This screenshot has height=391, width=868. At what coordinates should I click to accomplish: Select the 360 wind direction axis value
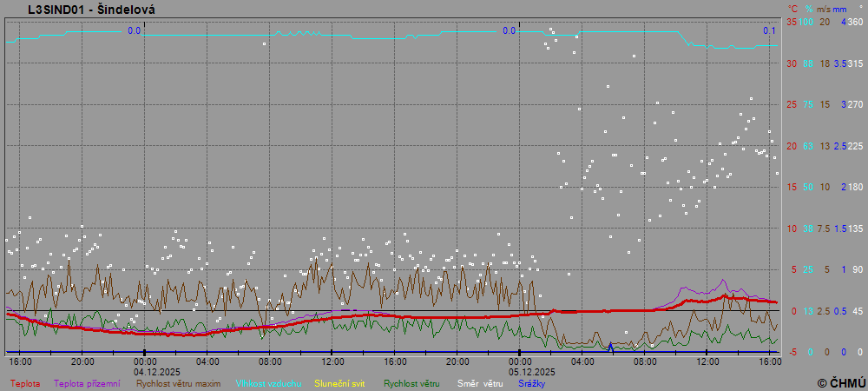coord(855,22)
